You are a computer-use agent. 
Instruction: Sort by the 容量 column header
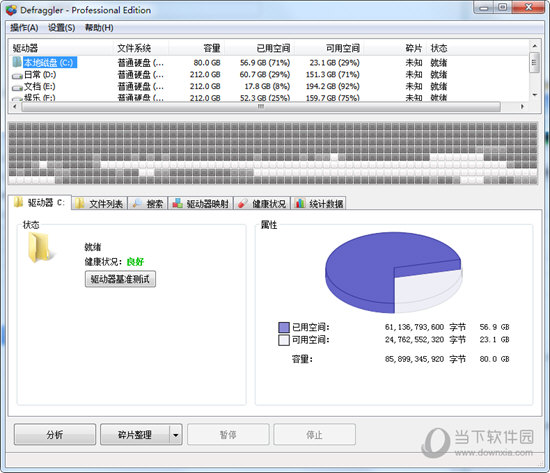pyautogui.click(x=196, y=48)
